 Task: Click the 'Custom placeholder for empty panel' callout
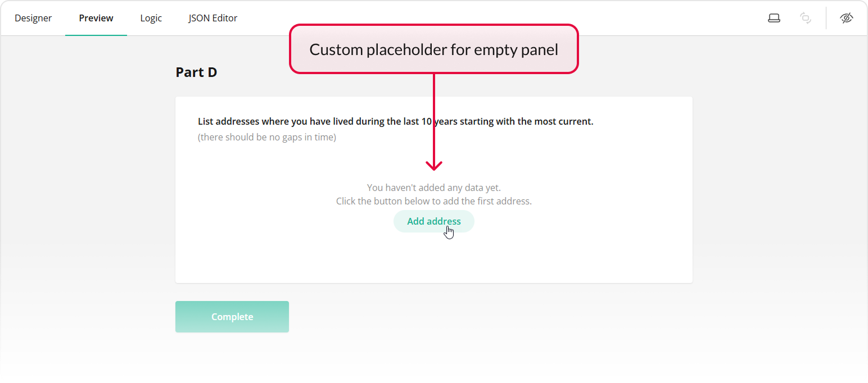click(x=433, y=49)
